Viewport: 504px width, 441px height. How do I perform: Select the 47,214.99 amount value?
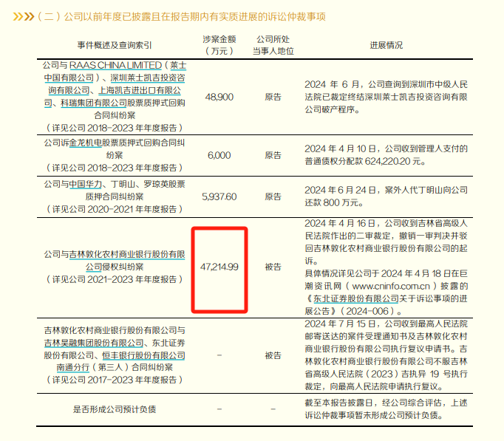219,267
